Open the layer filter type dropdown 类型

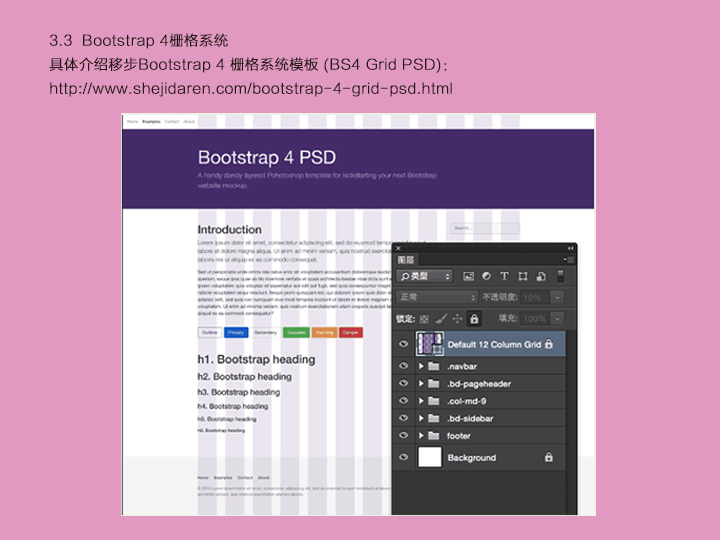click(x=424, y=276)
